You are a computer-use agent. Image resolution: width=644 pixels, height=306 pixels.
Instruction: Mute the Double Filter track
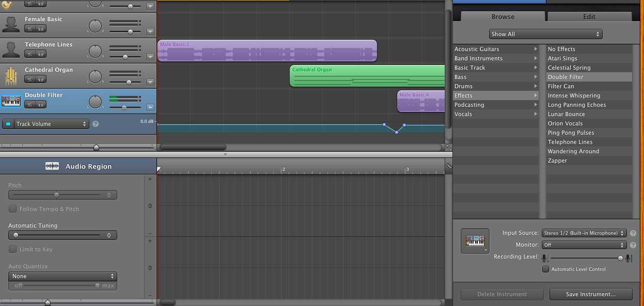pos(30,104)
